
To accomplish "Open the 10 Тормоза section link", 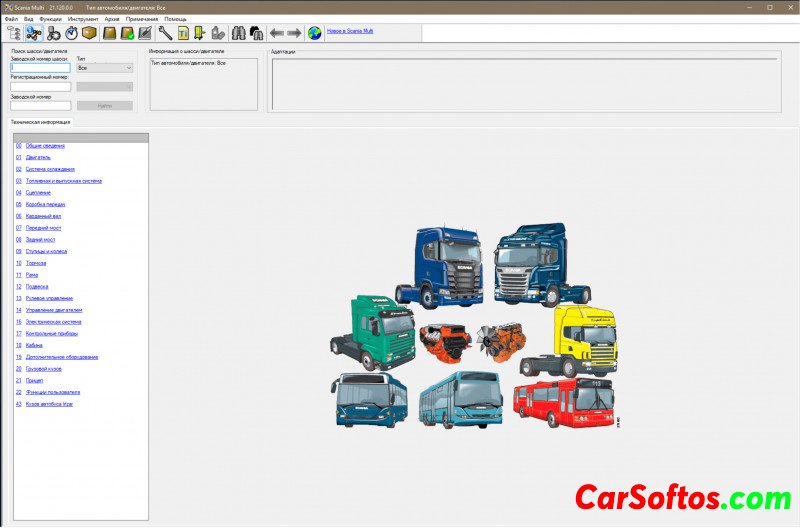I will (x=36, y=263).
